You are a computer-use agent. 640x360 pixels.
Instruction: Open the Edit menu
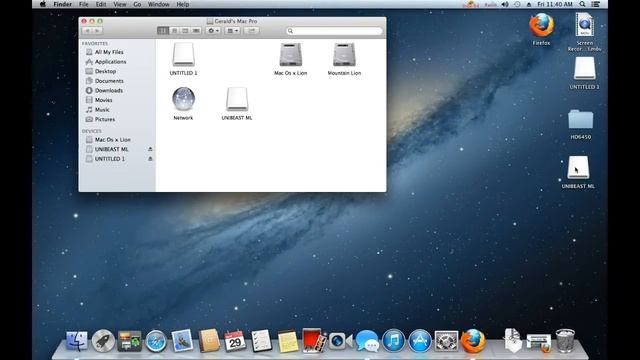pos(101,4)
